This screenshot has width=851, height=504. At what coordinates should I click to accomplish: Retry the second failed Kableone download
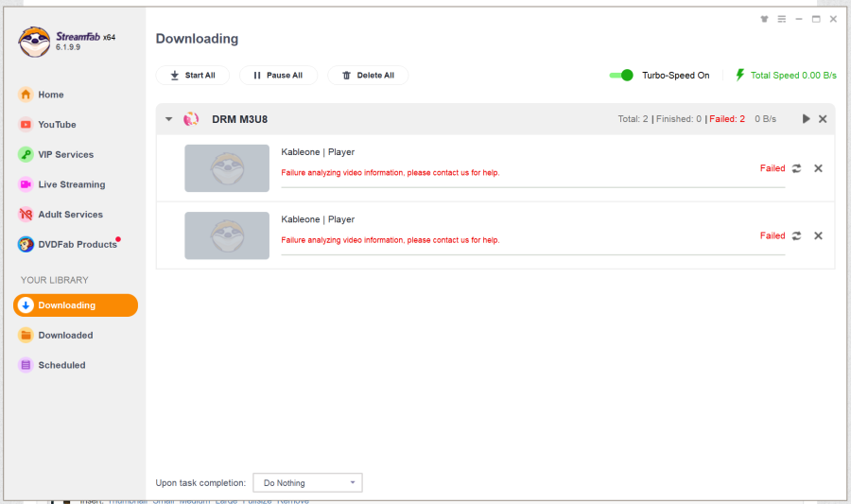(x=797, y=235)
